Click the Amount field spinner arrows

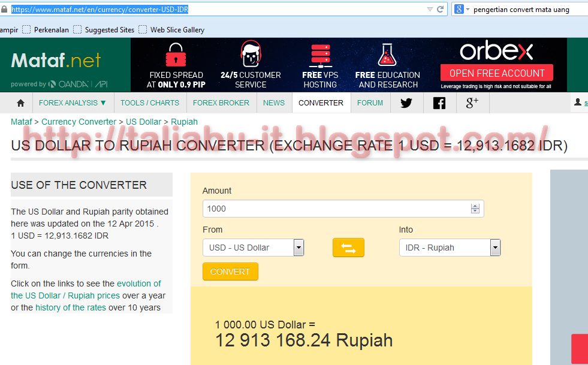pyautogui.click(x=475, y=209)
